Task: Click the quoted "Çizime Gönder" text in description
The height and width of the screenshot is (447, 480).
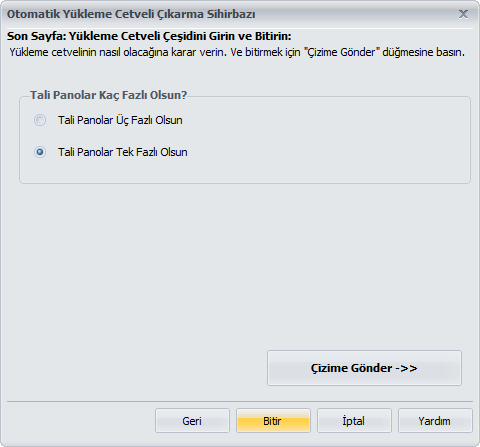Action: tap(342, 52)
